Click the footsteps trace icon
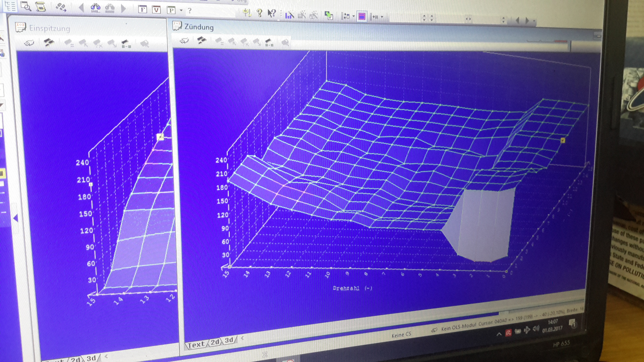644x362 pixels. click(x=61, y=7)
